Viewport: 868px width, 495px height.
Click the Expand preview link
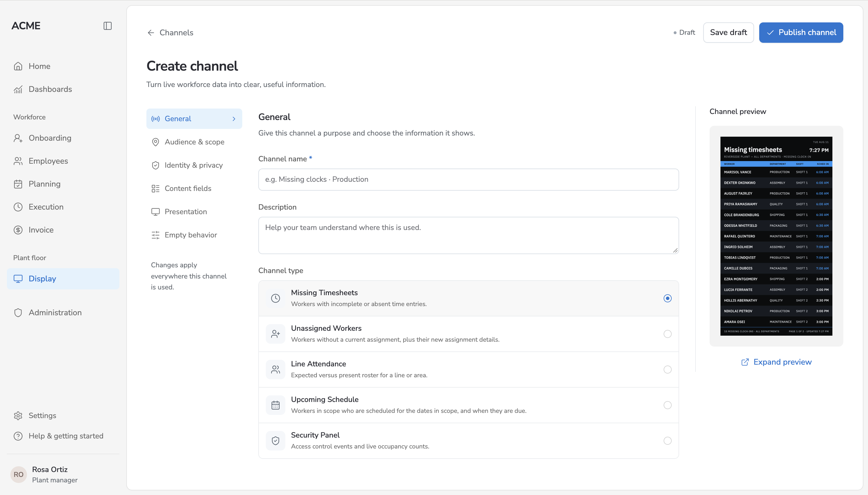[776, 362]
